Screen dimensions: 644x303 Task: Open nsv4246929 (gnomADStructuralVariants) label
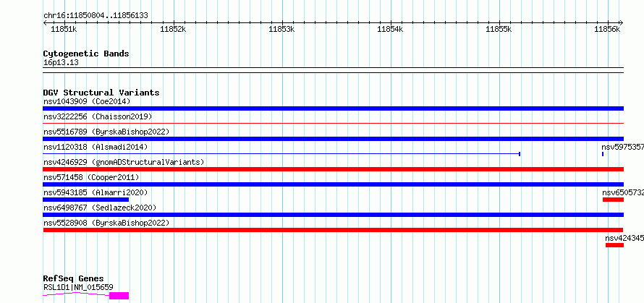[124, 162]
